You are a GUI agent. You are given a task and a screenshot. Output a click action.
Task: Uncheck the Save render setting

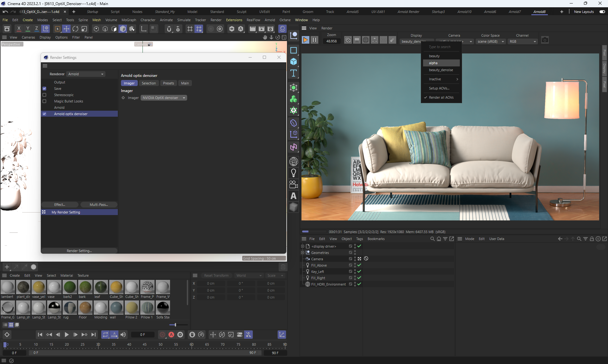[x=44, y=89]
